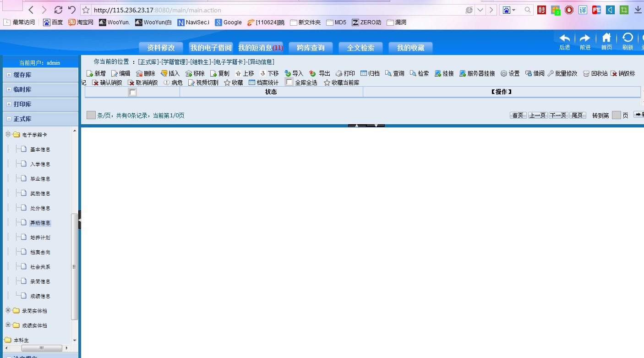The image size is (644, 358).
Task: Click the 导出 export icon
Action: click(x=312, y=73)
